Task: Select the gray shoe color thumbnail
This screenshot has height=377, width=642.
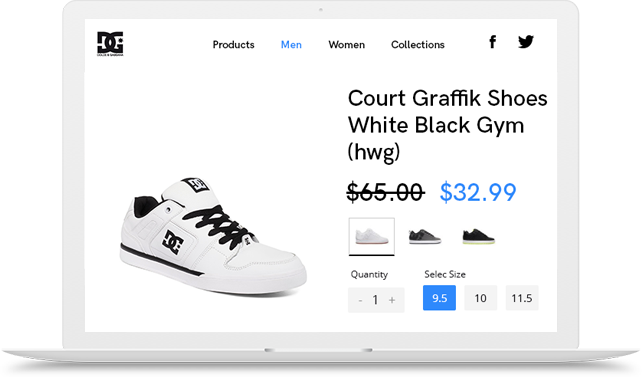Action: coord(425,237)
